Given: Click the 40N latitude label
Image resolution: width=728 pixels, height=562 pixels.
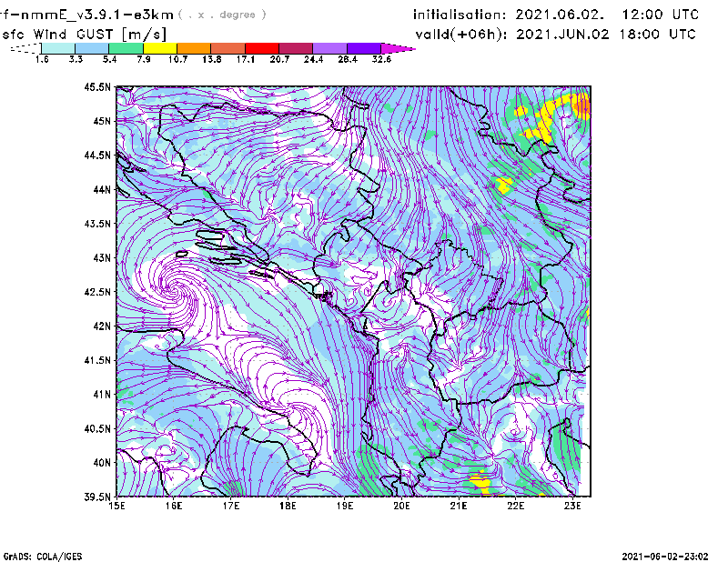Looking at the screenshot, I should click(x=102, y=463).
